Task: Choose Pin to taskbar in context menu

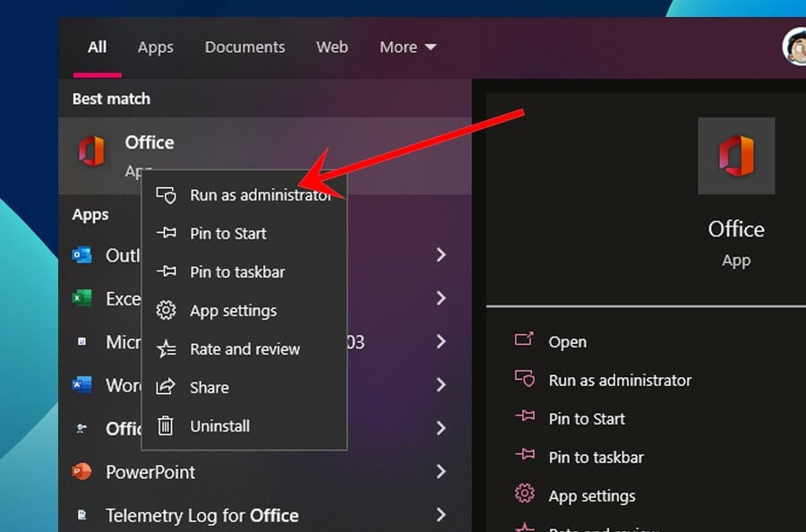Action: (x=244, y=272)
